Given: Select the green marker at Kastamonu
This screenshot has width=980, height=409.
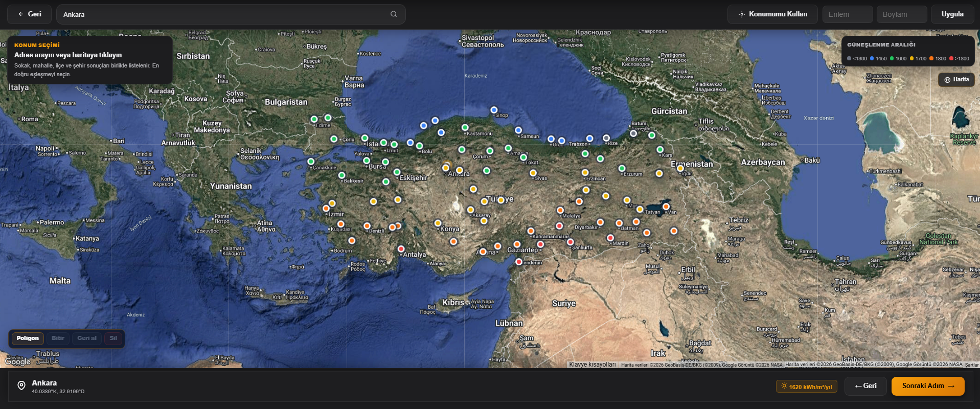Looking at the screenshot, I should pyautogui.click(x=465, y=127).
